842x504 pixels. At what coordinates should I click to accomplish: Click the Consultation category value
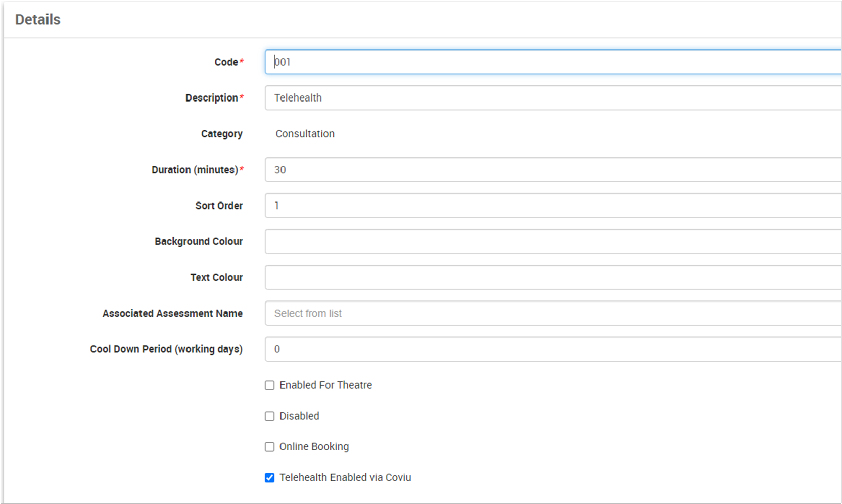(305, 134)
